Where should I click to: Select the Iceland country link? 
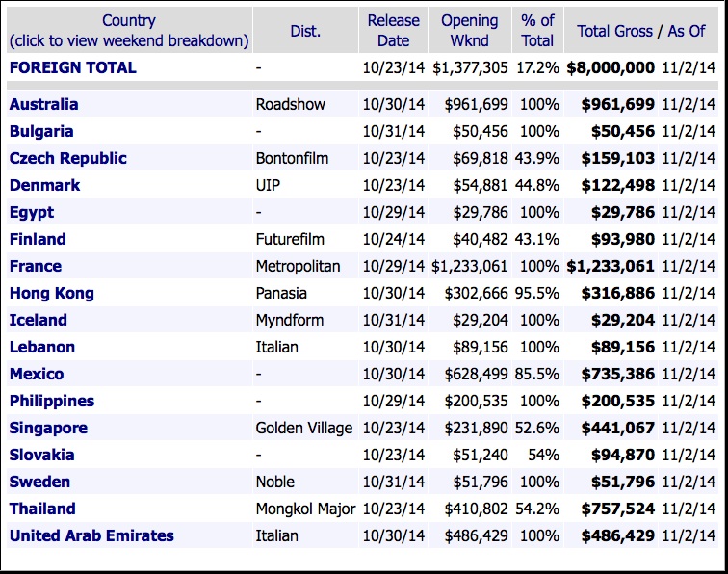click(39, 320)
